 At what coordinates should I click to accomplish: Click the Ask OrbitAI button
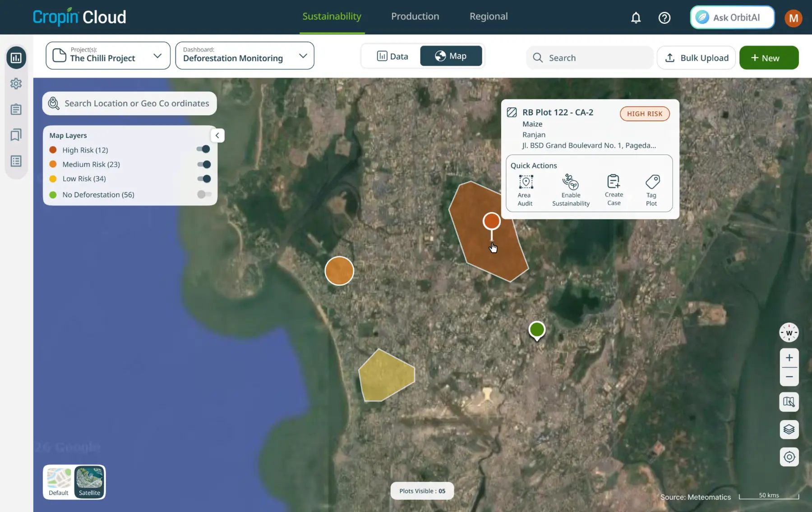732,18
